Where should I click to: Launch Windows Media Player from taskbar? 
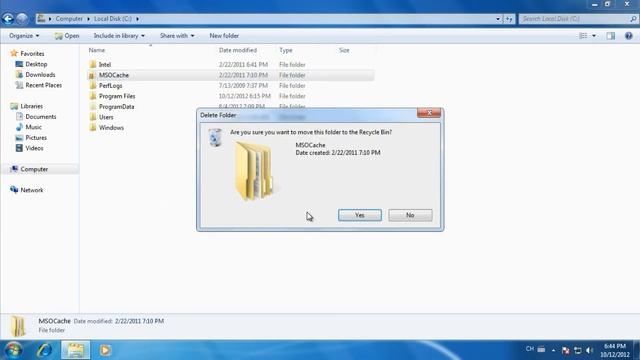click(x=105, y=350)
